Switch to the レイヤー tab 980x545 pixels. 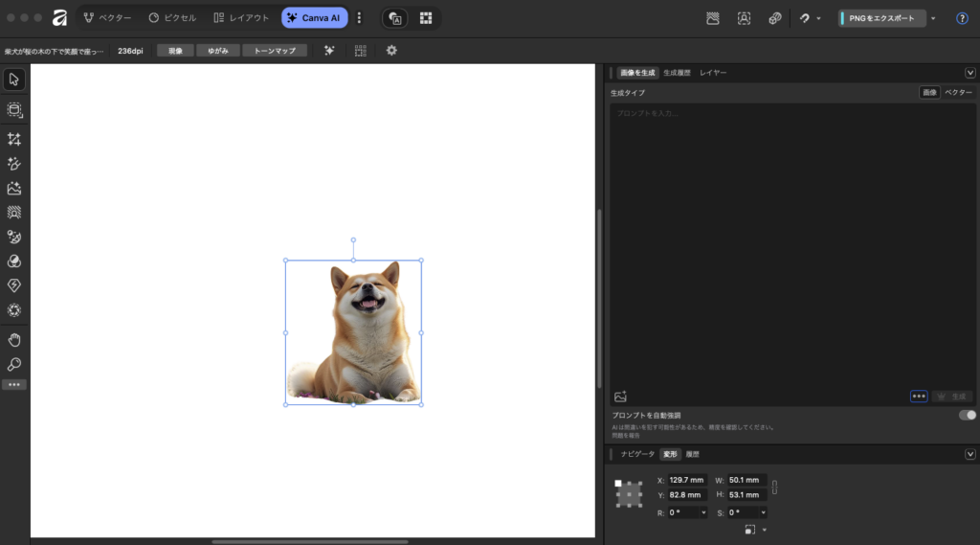click(x=712, y=73)
